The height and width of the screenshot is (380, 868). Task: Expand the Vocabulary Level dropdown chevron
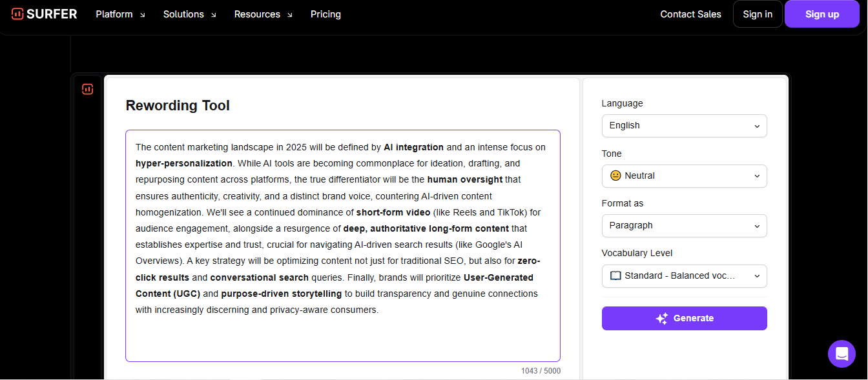coord(757,276)
